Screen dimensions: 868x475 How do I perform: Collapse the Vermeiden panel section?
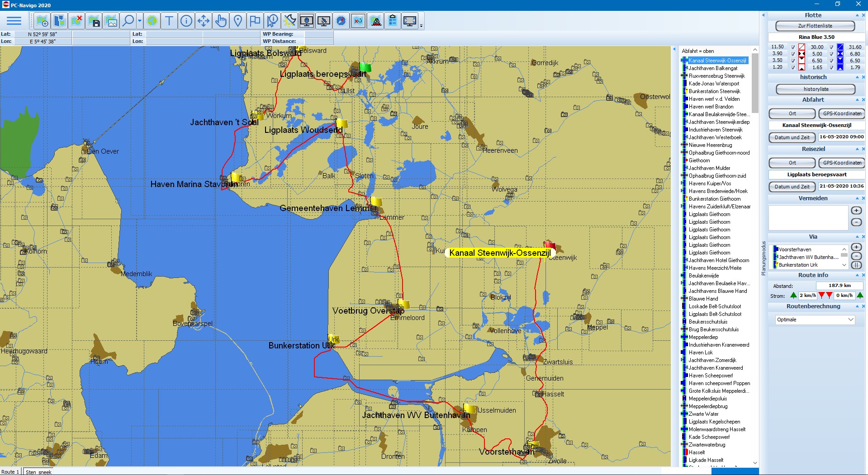pyautogui.click(x=857, y=198)
